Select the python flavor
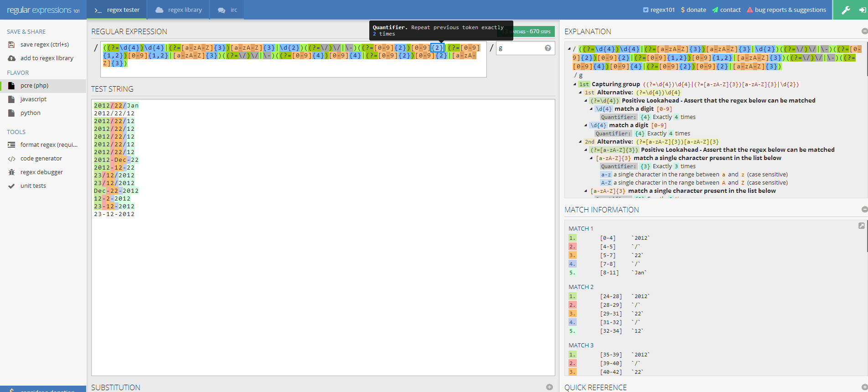 point(30,113)
